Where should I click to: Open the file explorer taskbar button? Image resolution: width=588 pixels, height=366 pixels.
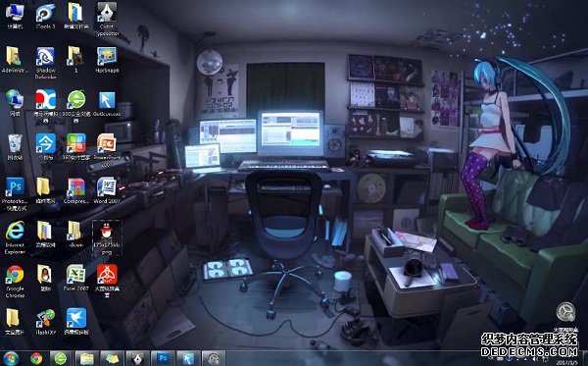pyautogui.click(x=86, y=358)
